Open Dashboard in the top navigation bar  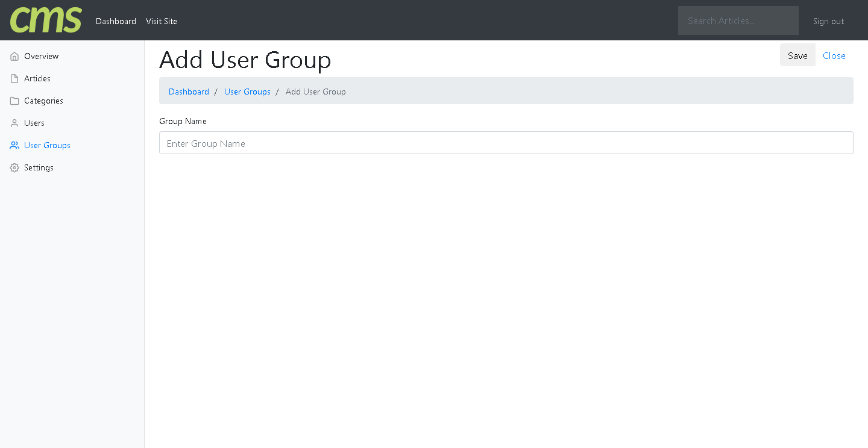(x=116, y=21)
